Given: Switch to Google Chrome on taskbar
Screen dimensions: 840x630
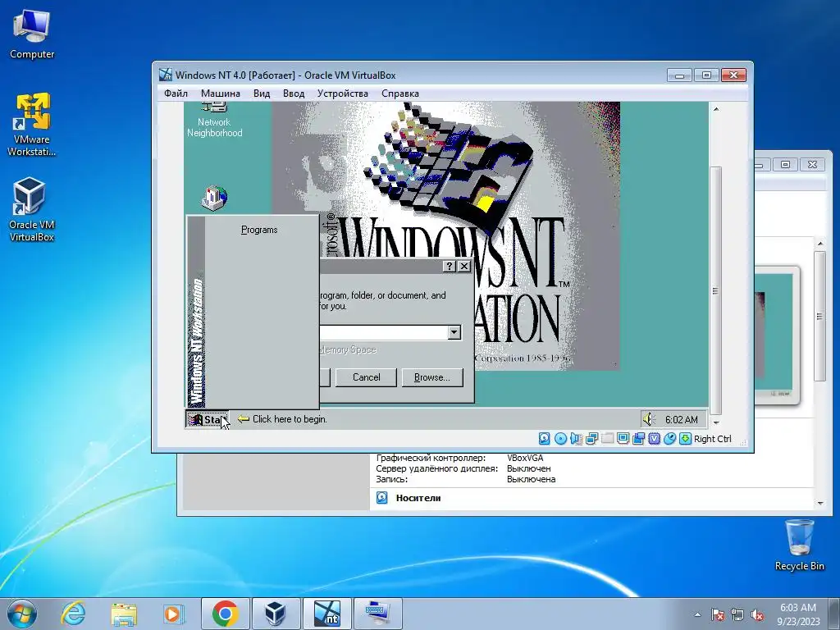Looking at the screenshot, I should point(225,614).
